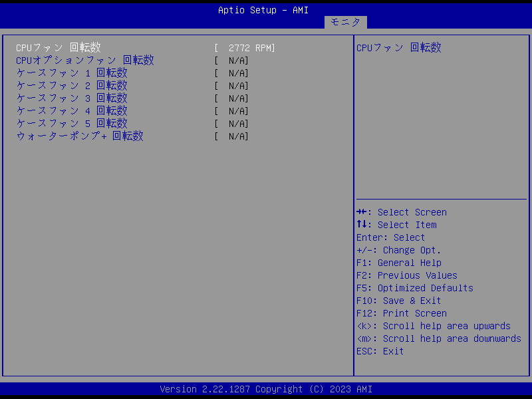The image size is (532, 399).
Task: Select ウォーターポンプ+ 回転数 row
Action: point(132,136)
